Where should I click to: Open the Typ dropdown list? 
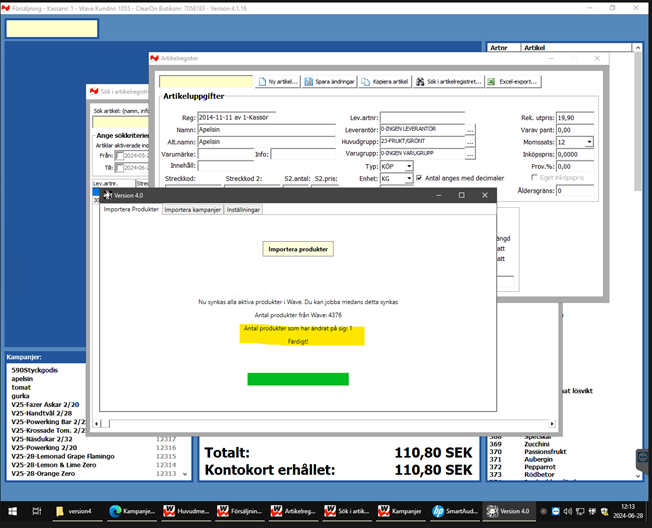tap(409, 166)
